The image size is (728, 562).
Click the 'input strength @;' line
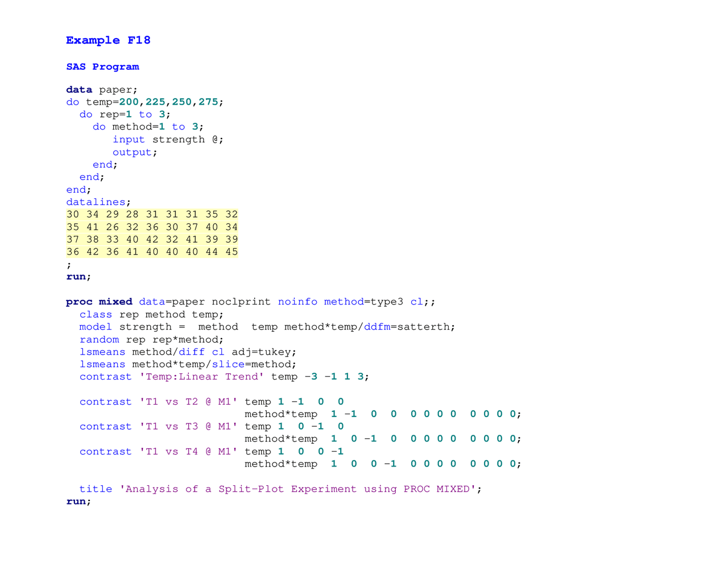tap(168, 140)
